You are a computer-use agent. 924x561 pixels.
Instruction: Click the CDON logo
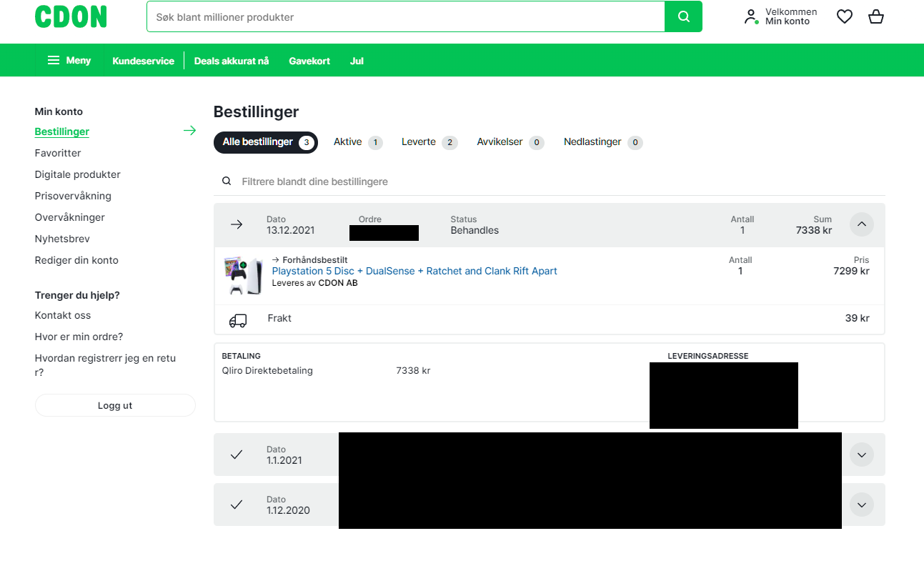click(71, 16)
